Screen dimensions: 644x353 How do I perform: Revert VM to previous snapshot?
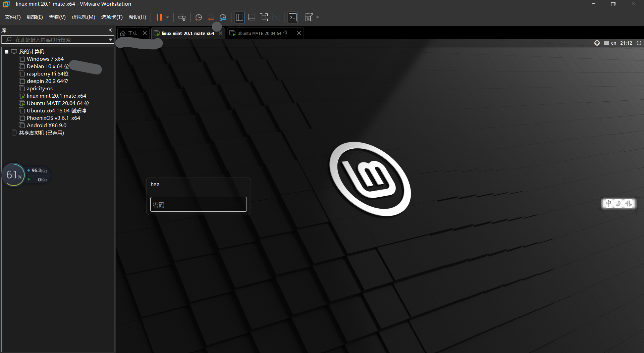(x=211, y=17)
